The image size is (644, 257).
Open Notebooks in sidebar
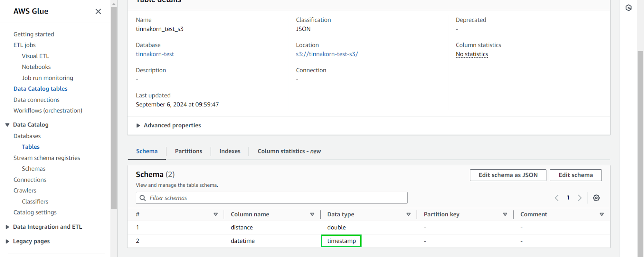[36, 67]
